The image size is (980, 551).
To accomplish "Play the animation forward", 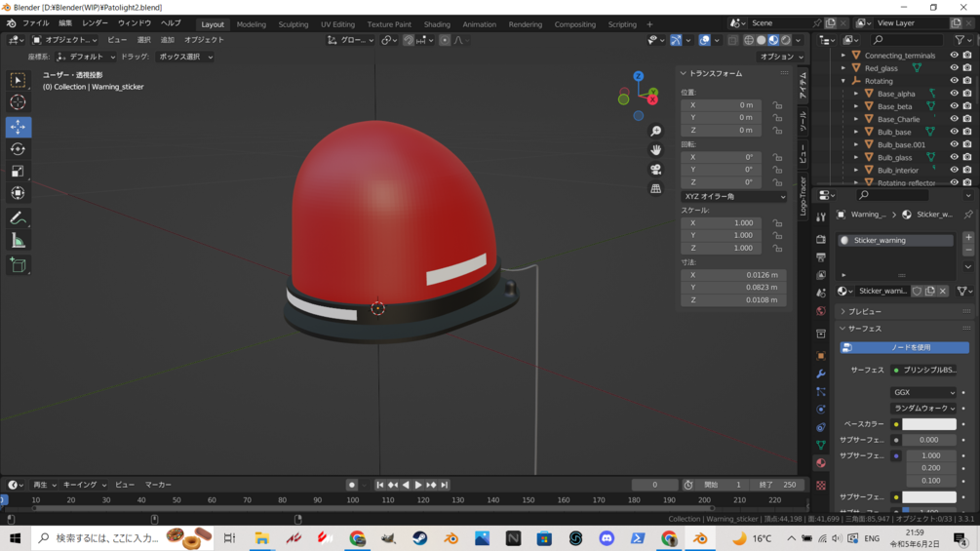I will pyautogui.click(x=418, y=485).
